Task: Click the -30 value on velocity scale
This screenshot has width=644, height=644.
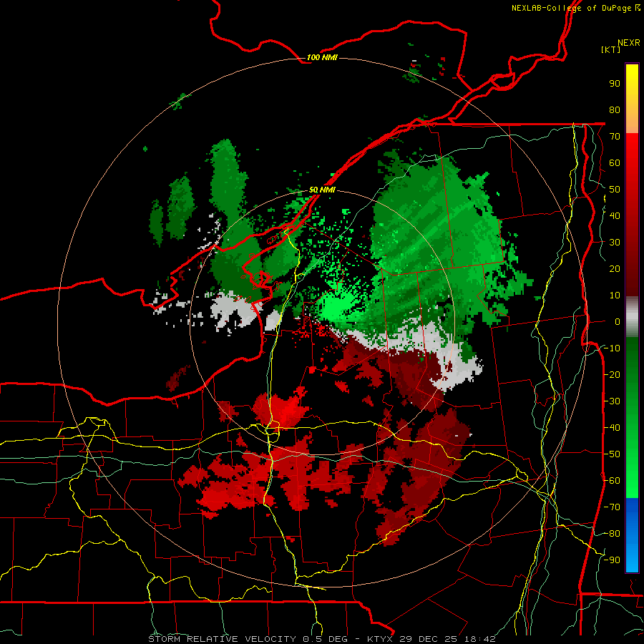Action: pos(612,401)
